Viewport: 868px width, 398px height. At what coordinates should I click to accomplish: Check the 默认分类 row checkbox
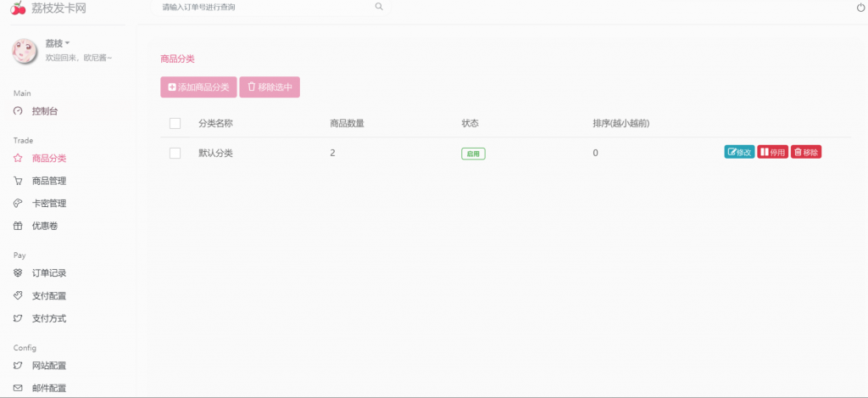pyautogui.click(x=175, y=154)
